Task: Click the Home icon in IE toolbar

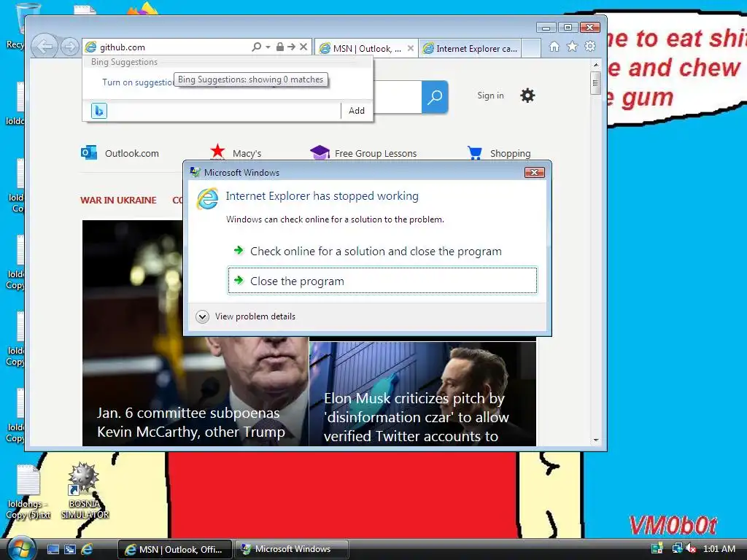Action: coord(554,46)
